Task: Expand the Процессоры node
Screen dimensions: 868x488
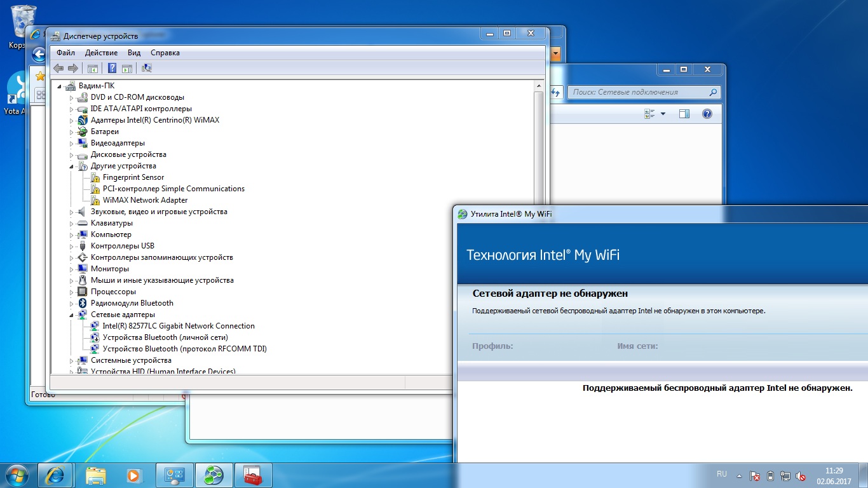Action: (x=72, y=292)
